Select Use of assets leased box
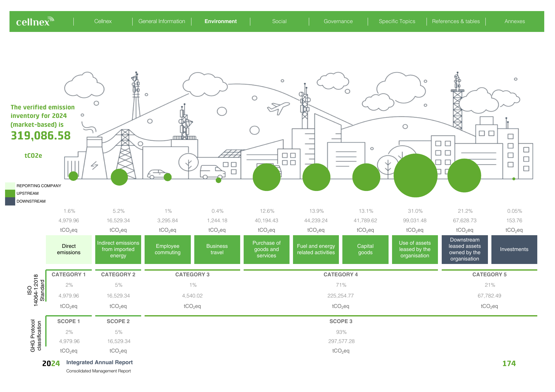 click(415, 249)
